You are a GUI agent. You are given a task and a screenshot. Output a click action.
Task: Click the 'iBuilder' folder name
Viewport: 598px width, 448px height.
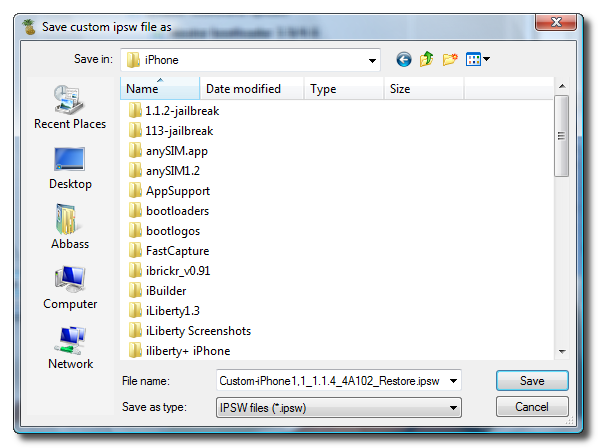[166, 291]
